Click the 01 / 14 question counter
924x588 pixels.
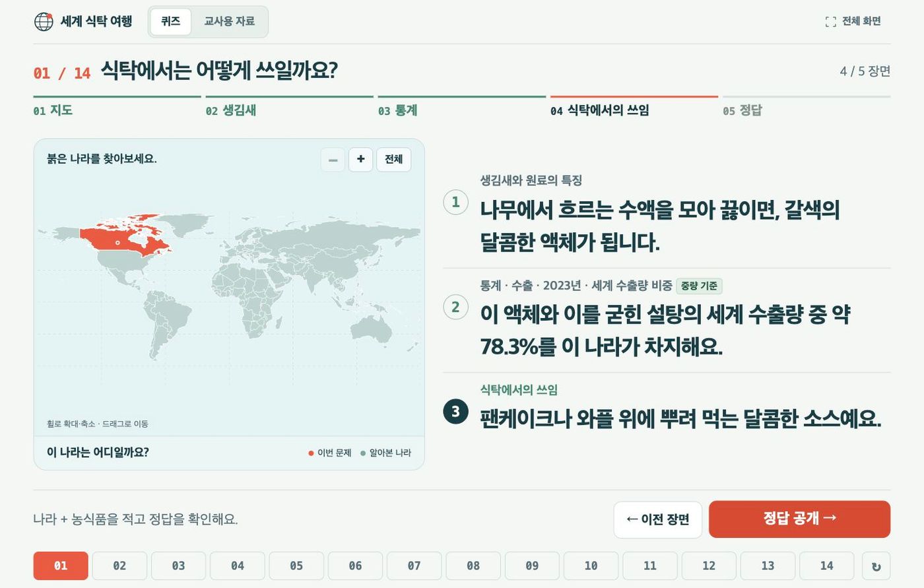pos(62,73)
